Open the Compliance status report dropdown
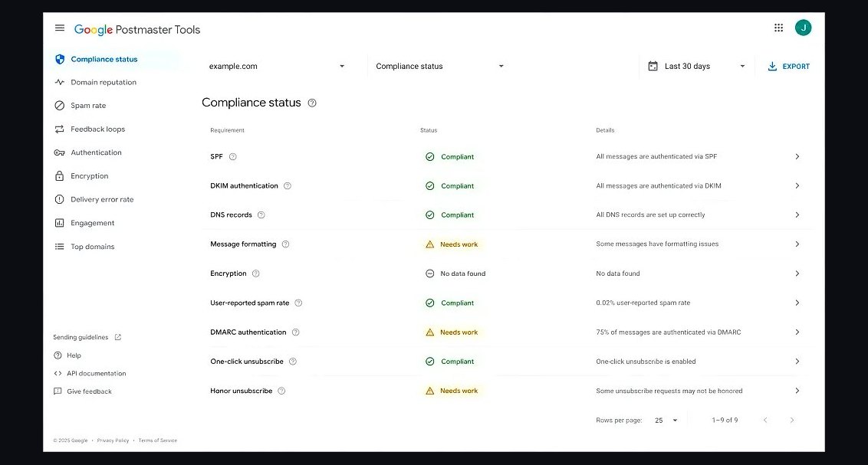868x465 pixels. pos(440,67)
